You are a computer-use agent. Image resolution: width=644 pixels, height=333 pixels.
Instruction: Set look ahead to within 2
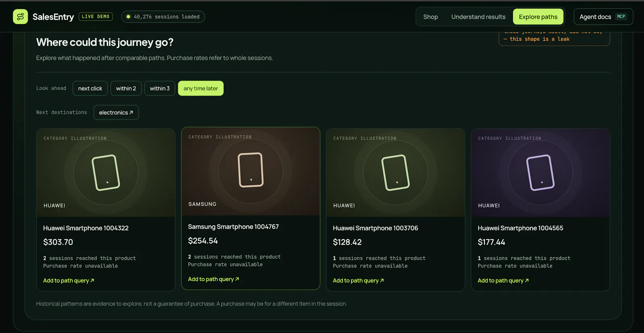[126, 88]
